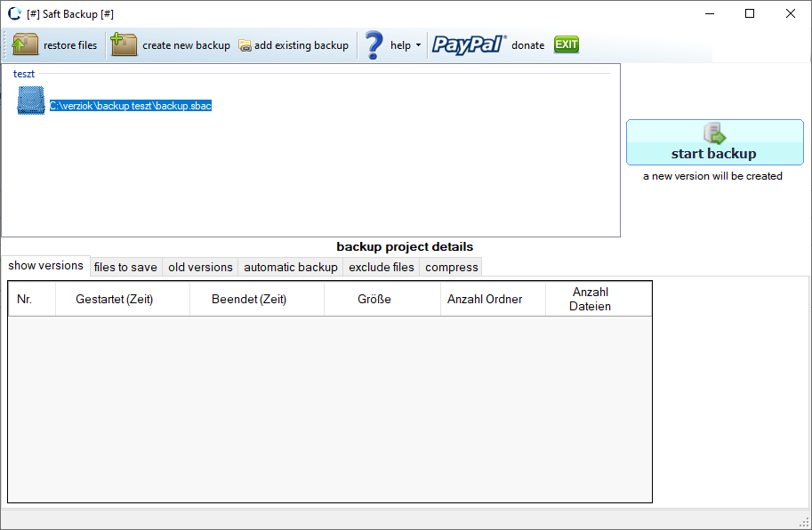Open the automatic backup tab
Image resolution: width=812 pixels, height=530 pixels.
291,267
